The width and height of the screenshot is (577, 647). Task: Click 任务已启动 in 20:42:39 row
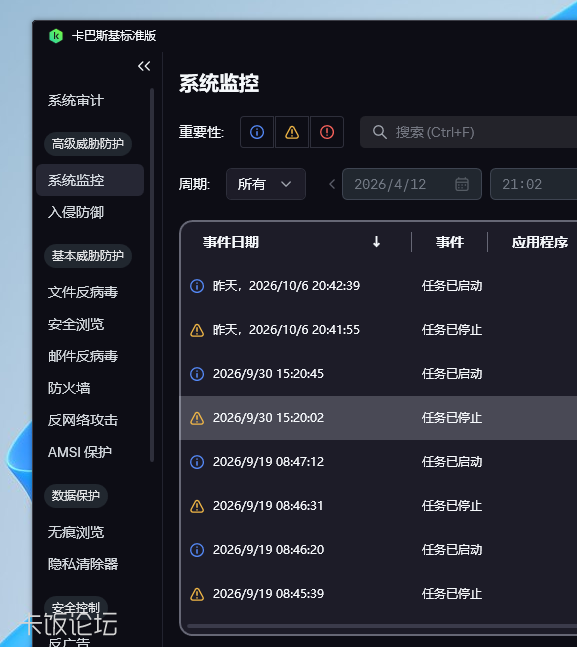[452, 286]
